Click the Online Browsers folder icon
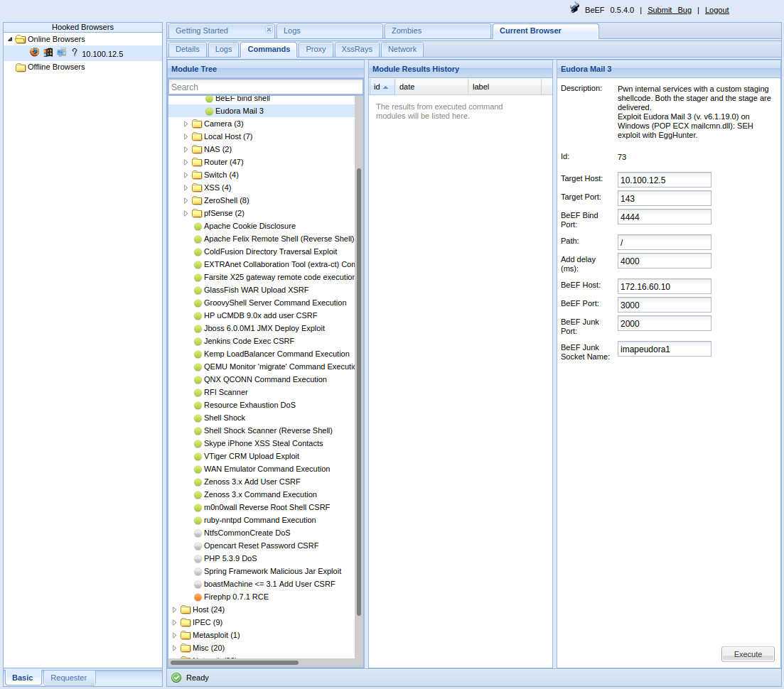The height and width of the screenshot is (689, 784). pos(21,39)
